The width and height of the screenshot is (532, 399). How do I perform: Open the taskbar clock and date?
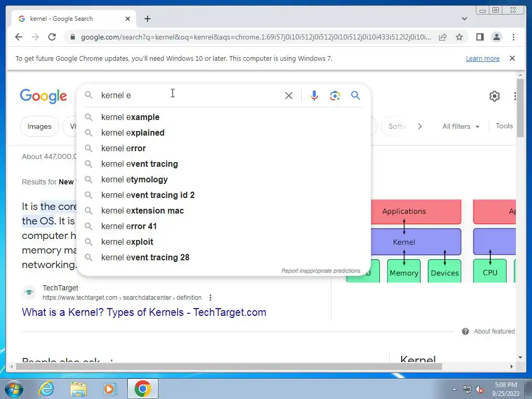pyautogui.click(x=506, y=389)
